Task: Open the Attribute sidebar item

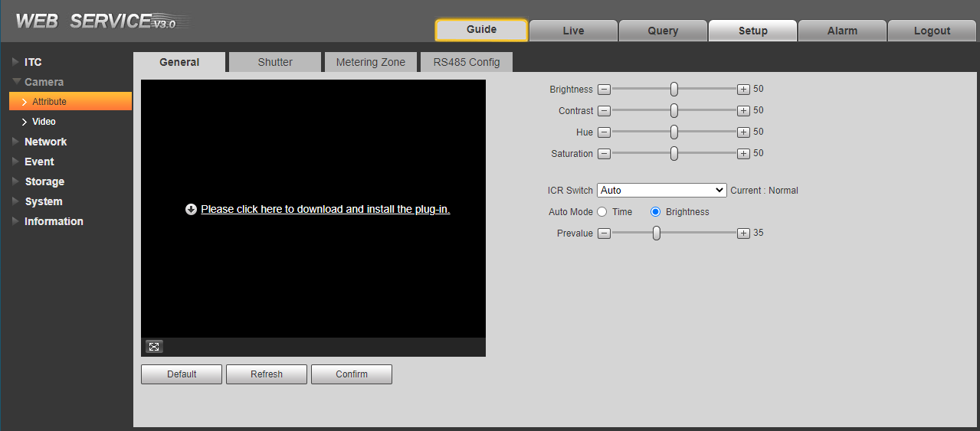Action: (x=70, y=102)
